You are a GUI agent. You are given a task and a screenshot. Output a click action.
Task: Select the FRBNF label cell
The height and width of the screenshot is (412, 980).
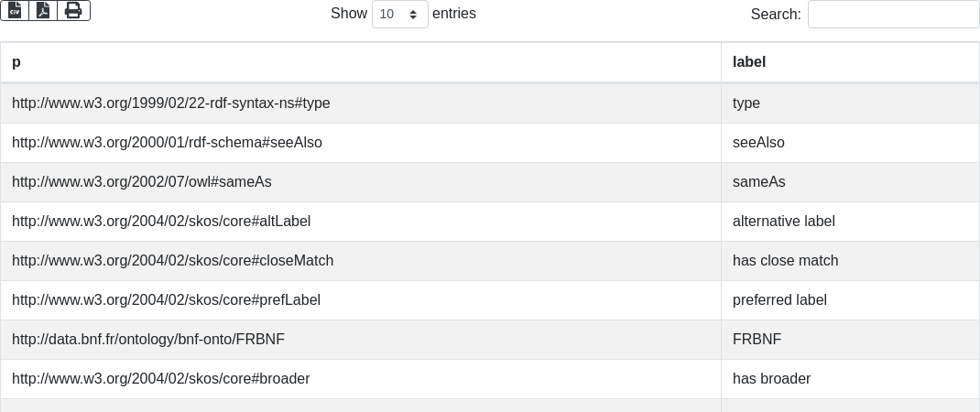tap(757, 340)
